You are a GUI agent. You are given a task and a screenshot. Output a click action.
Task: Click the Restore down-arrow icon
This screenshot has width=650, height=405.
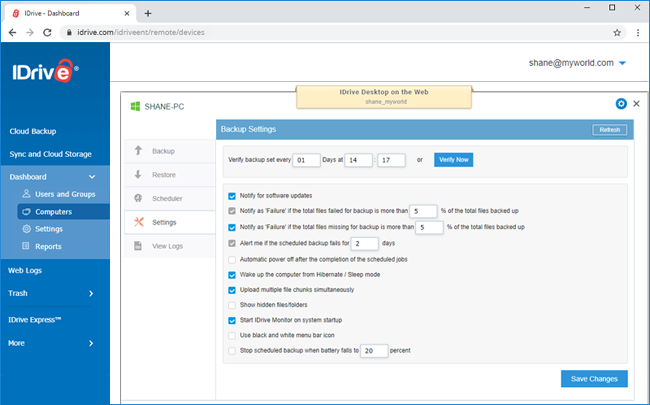[x=138, y=175]
